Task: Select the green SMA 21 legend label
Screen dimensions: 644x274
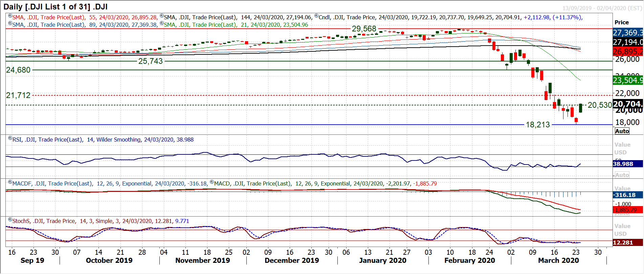Action: pyautogui.click(x=236, y=25)
